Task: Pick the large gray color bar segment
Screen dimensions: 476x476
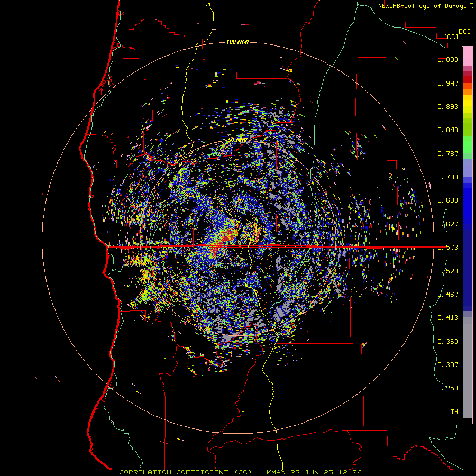Action: tap(467, 368)
